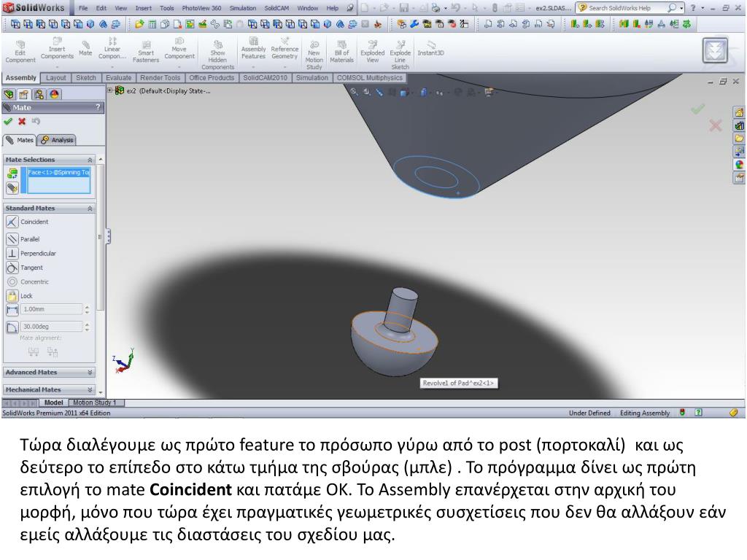Screen dimensions: 747x560
Task: Collapse the Mate Selections section
Action: [90, 160]
